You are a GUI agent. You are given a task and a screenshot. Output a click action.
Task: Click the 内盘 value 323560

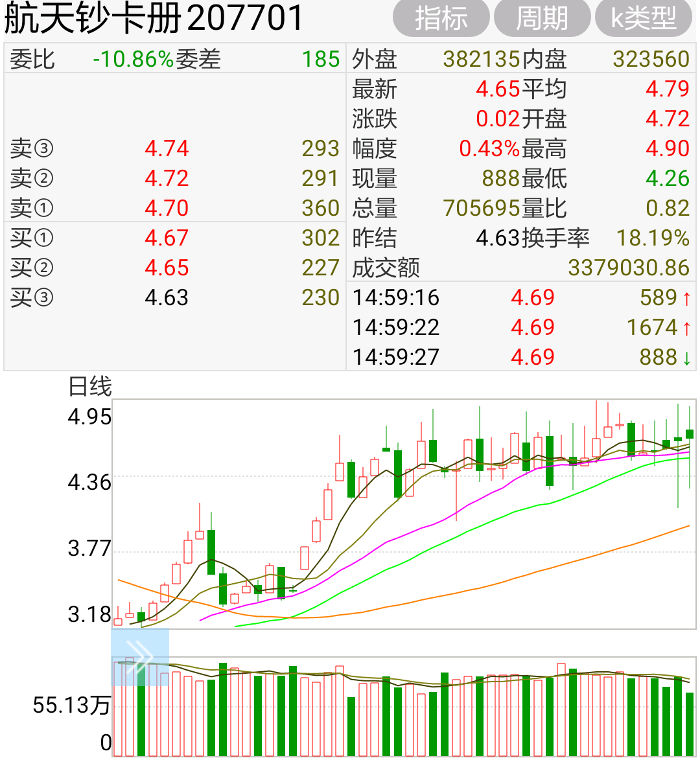pyautogui.click(x=651, y=59)
